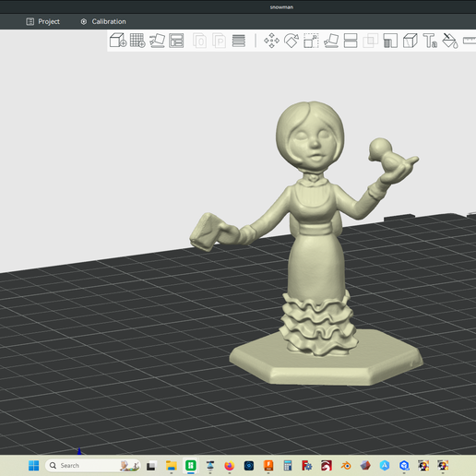Open the Support painting tool
Screen dimensions: 476x476
tap(390, 41)
